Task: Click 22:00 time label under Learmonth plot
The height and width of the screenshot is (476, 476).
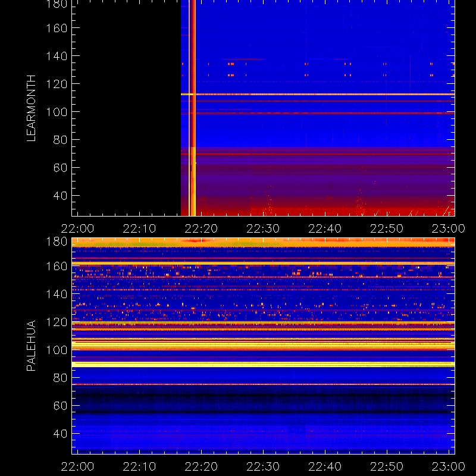Action: pos(78,228)
